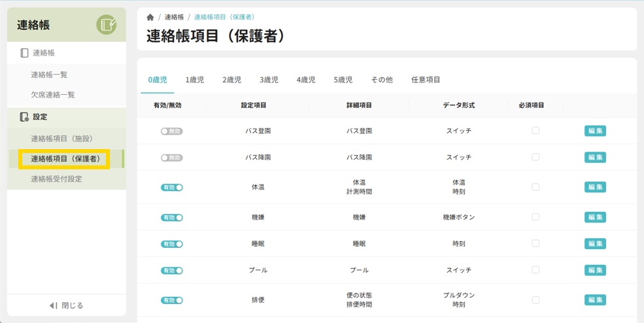The width and height of the screenshot is (644, 323).
Task: Tick the 必須項目 box for 排便
Action: click(x=535, y=299)
